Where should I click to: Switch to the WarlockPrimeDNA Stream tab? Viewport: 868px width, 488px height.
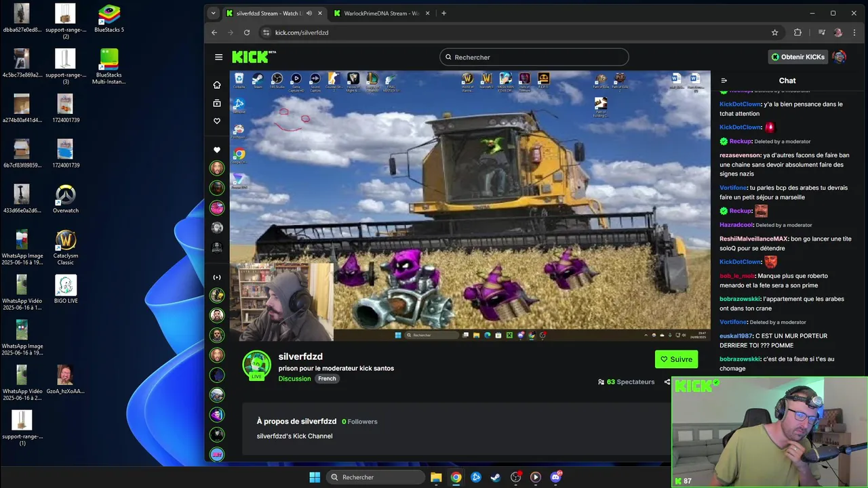[x=382, y=13]
